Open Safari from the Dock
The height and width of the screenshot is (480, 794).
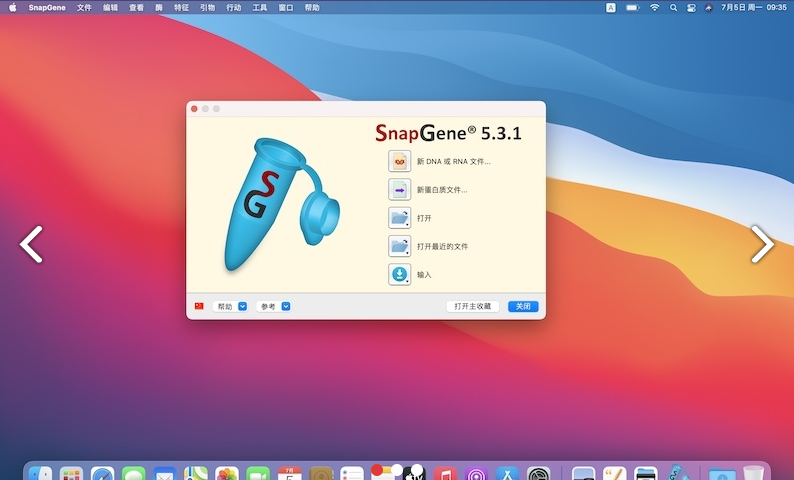(103, 474)
